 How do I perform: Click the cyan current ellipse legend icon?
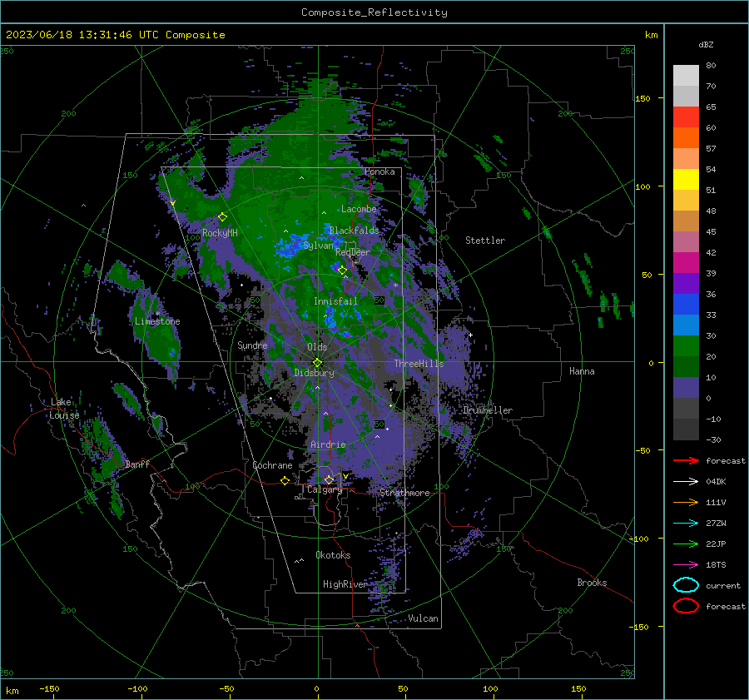click(686, 585)
